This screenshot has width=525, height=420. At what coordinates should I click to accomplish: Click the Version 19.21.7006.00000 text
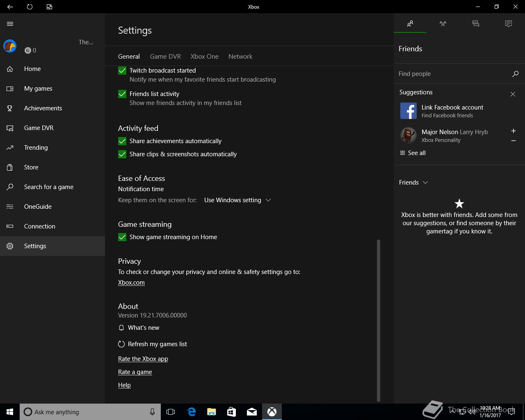click(153, 315)
